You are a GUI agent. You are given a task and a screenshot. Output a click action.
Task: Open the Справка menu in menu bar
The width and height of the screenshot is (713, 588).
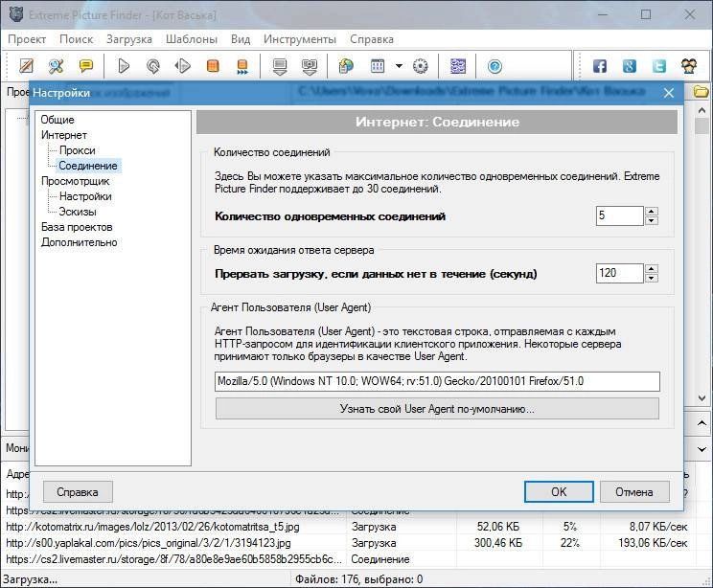tap(372, 39)
